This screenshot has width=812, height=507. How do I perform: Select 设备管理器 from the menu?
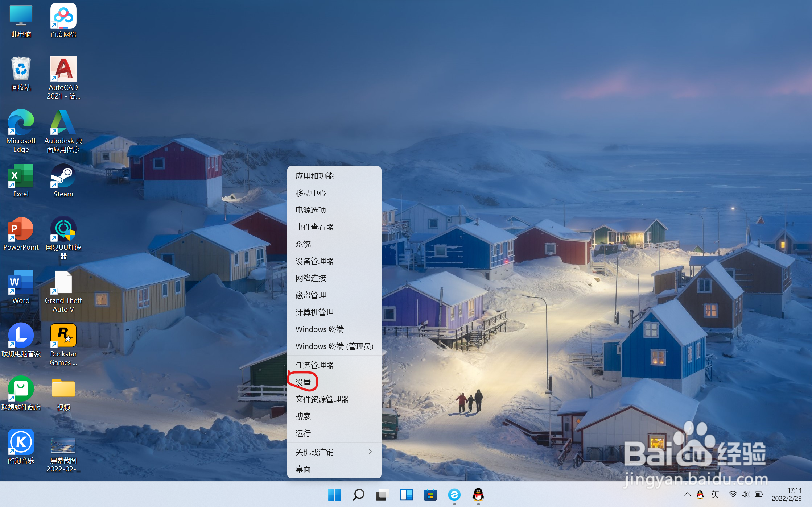pyautogui.click(x=314, y=261)
